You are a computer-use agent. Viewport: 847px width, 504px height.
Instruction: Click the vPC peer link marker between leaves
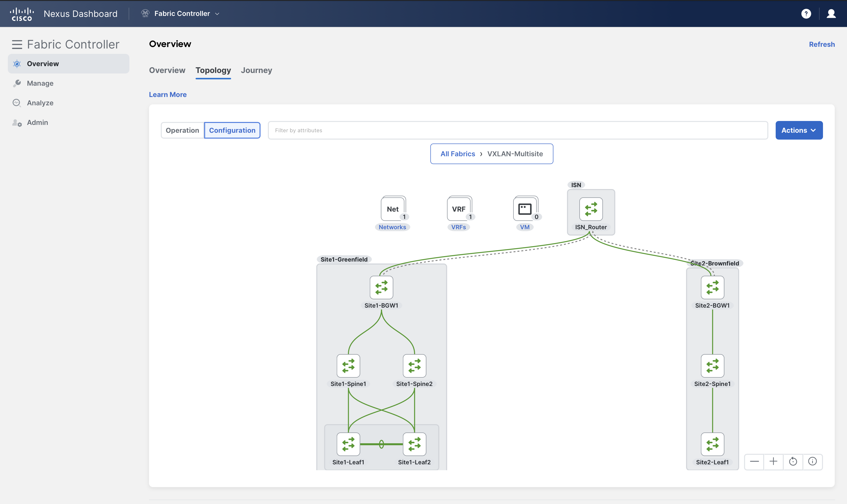tap(381, 444)
